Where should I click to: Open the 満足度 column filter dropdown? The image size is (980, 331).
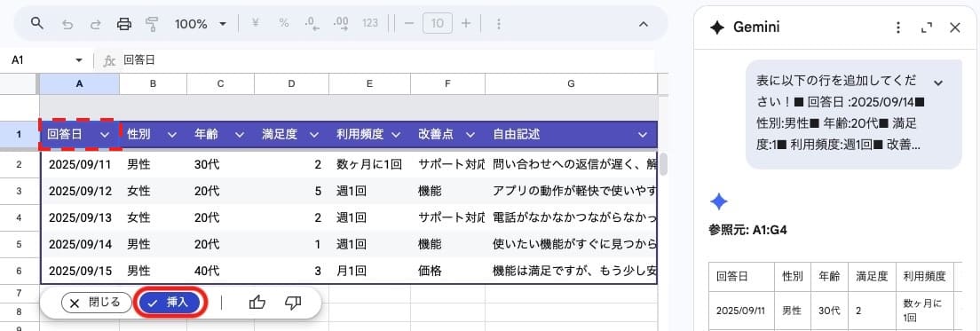313,134
